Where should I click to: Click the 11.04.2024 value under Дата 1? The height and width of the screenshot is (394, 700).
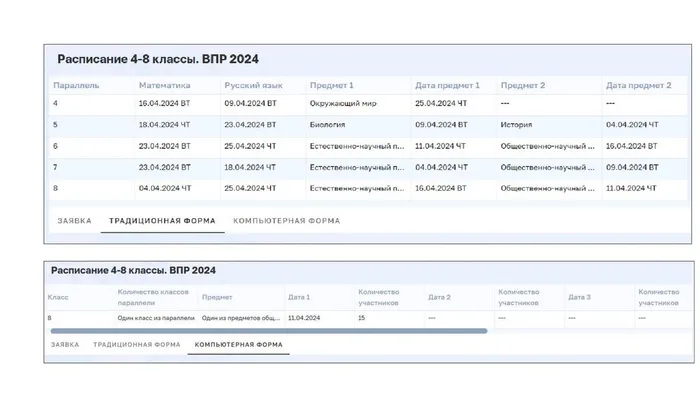pos(304,318)
